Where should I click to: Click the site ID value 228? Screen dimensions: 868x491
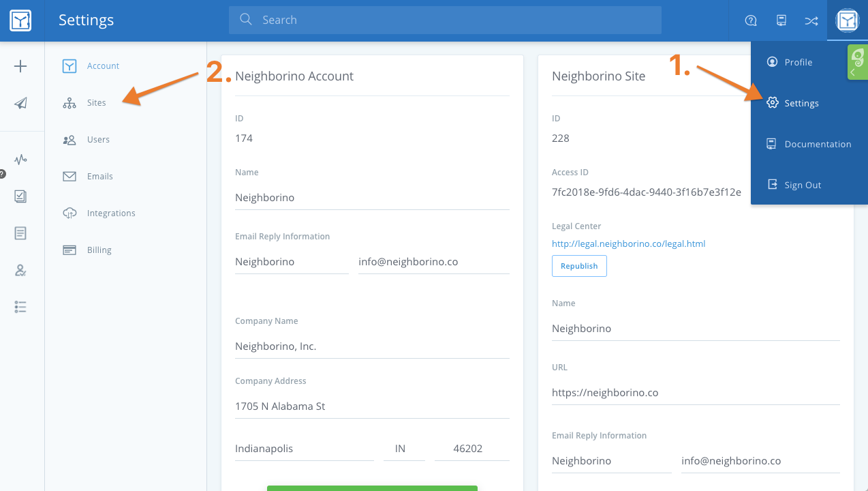point(561,138)
